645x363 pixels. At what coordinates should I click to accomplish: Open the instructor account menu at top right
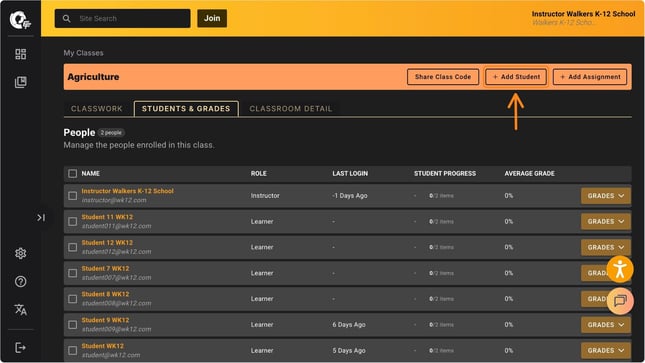click(x=583, y=18)
